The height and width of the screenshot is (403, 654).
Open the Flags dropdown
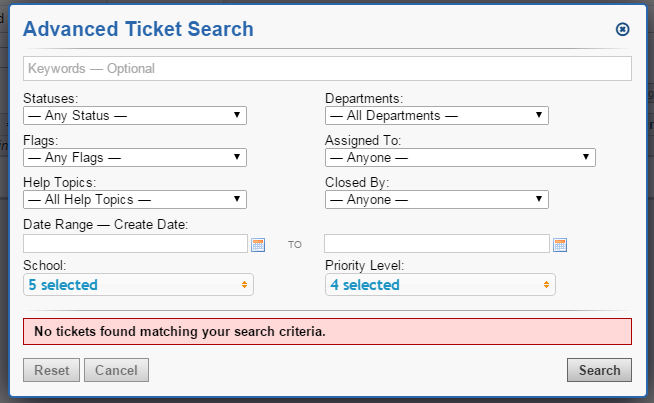coord(135,157)
